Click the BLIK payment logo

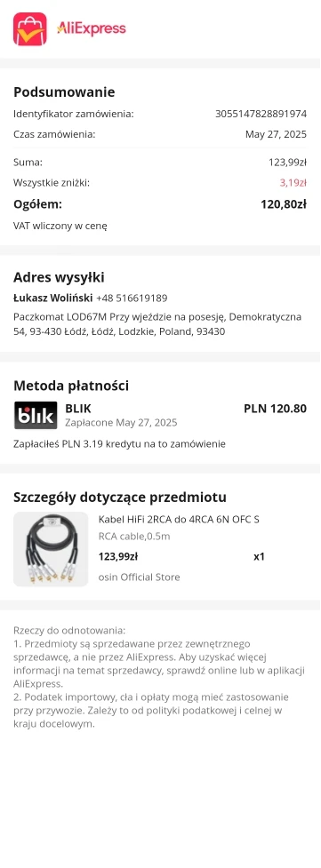coord(36,415)
